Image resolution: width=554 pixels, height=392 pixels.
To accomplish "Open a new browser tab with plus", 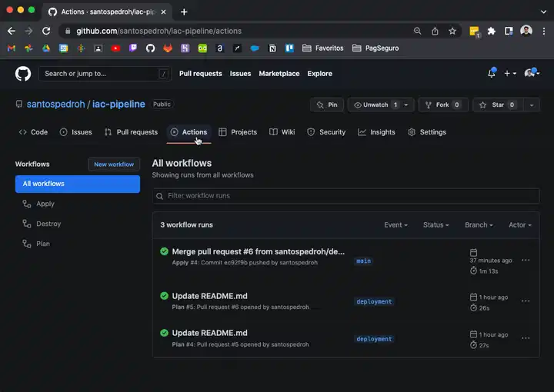I will (x=184, y=12).
